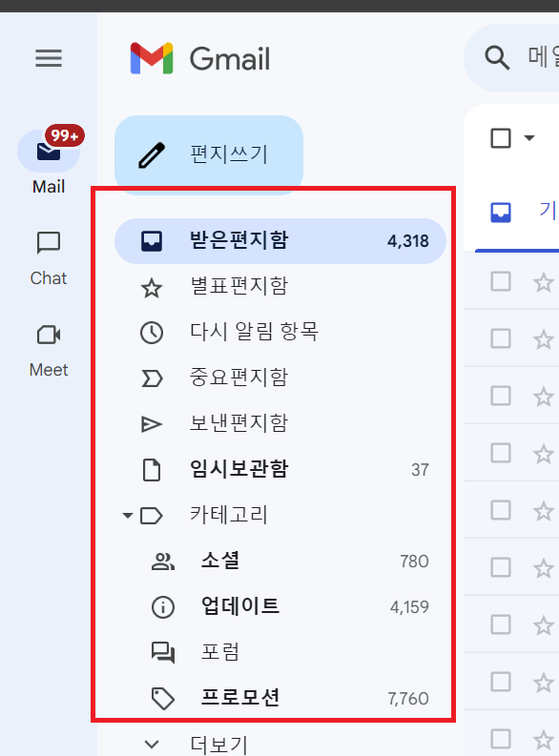Open the 소셜 category
Viewport: 559px width, 756px height.
[x=280, y=562]
